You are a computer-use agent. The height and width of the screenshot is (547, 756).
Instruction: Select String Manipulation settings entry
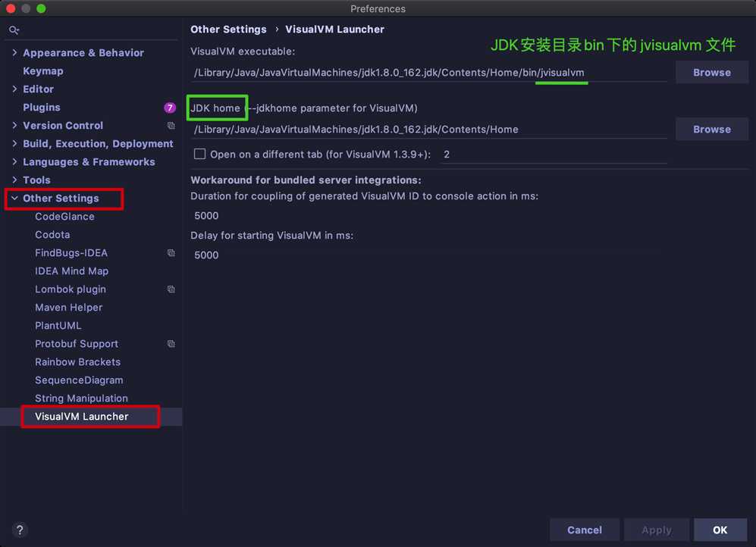81,399
